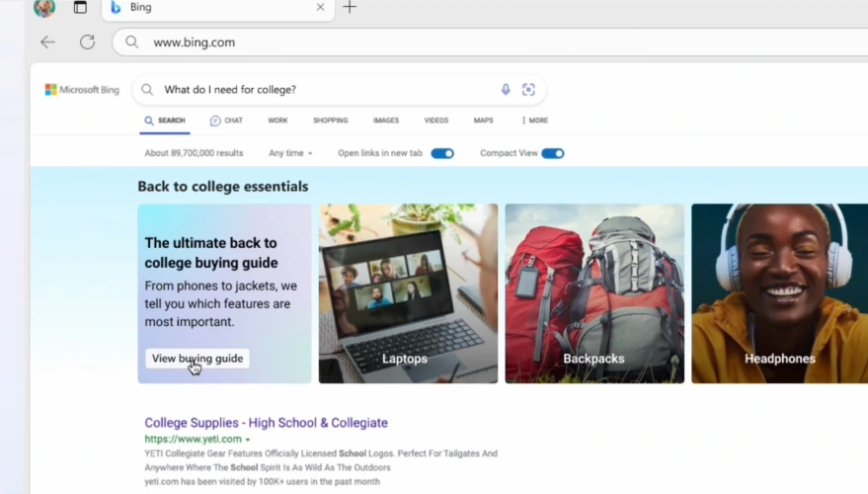Screen dimensions: 868x494
Task: Open the tab actions menu icon
Action: 80,8
